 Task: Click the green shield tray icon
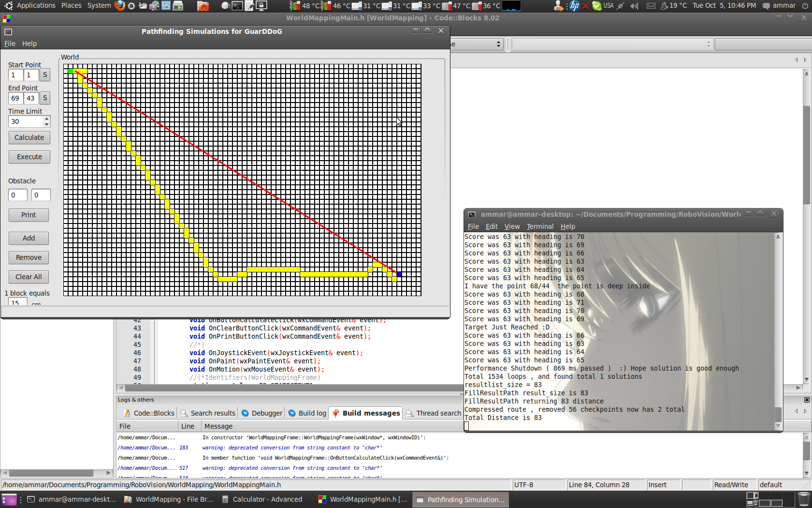tap(597, 6)
